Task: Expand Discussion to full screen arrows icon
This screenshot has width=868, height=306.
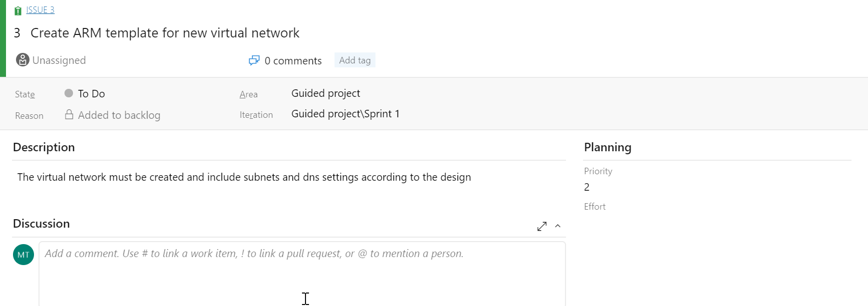Action: click(542, 226)
